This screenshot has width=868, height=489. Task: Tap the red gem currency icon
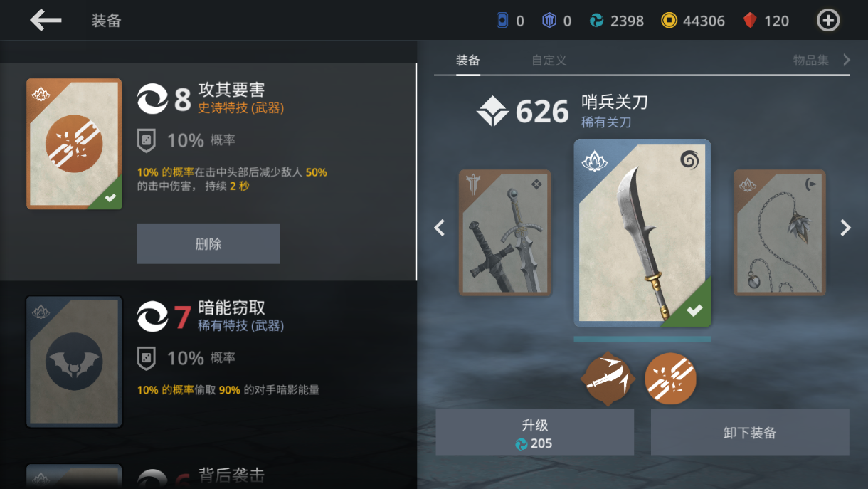click(750, 21)
